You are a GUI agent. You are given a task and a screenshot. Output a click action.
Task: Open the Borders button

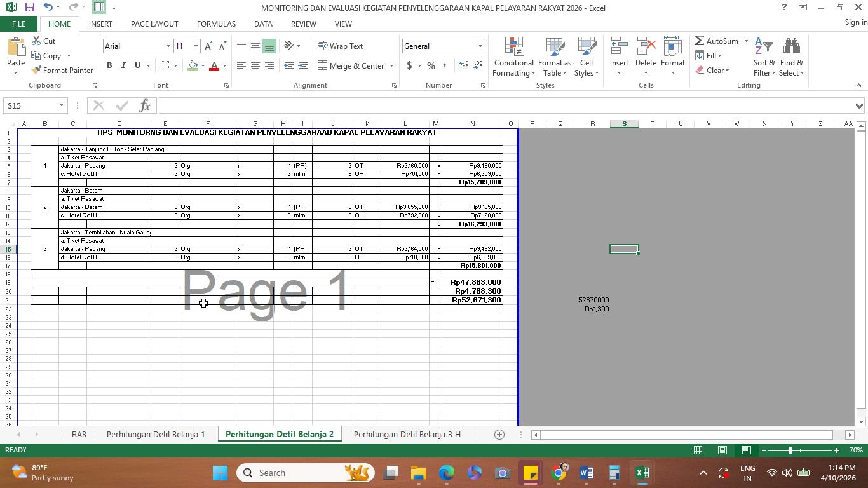[165, 65]
